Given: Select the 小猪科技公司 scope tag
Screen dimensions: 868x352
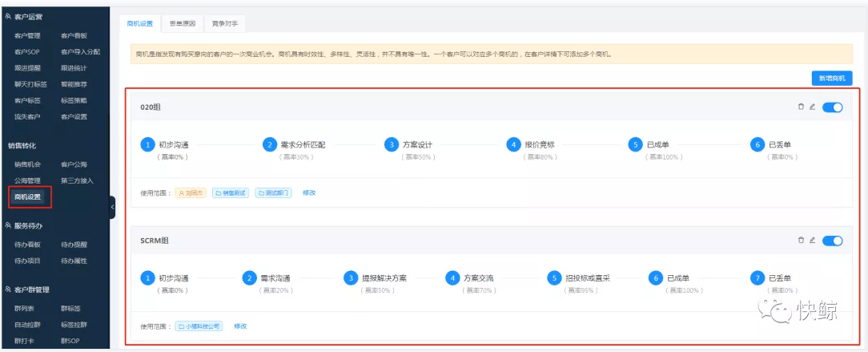Looking at the screenshot, I should [x=199, y=326].
